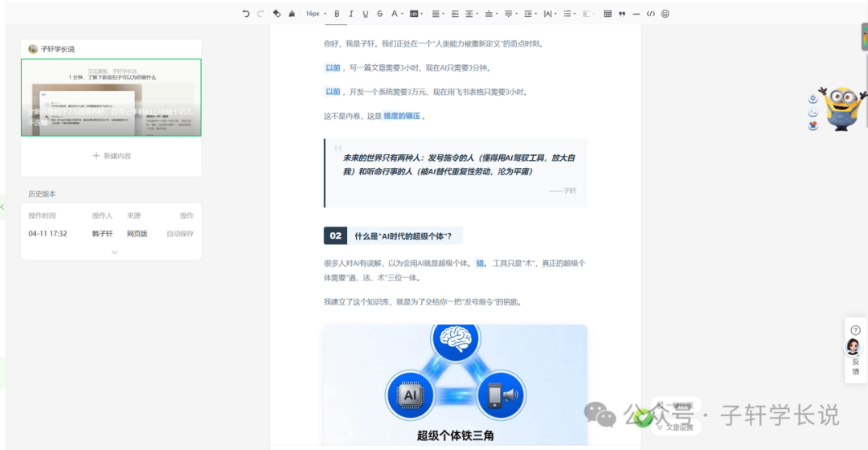The image size is (868, 450).
Task: Expand the text alignment dropdown arrow
Action: [x=444, y=14]
